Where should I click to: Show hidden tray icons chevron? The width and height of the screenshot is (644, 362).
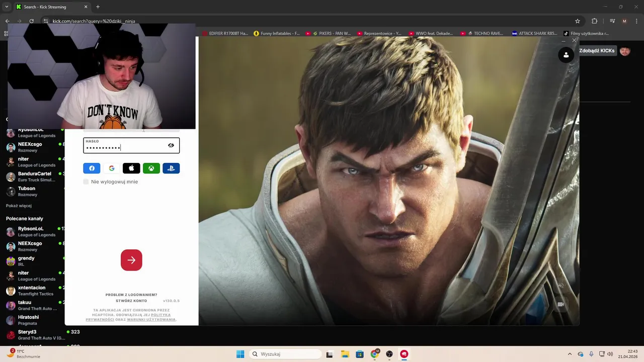click(570, 354)
